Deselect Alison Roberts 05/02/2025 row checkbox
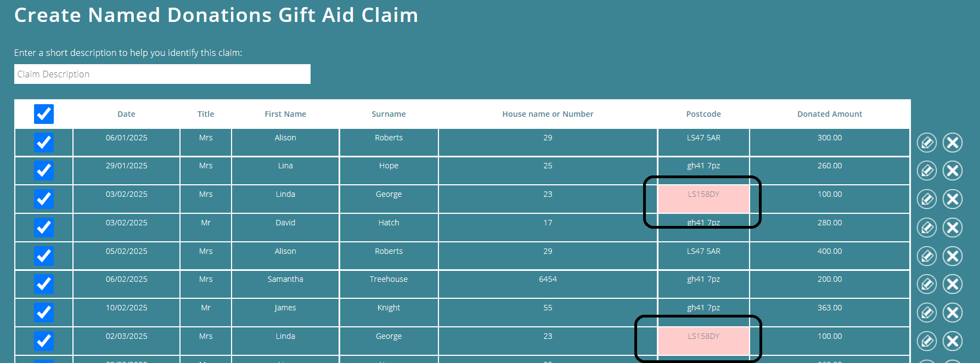The image size is (980, 363). point(44,256)
